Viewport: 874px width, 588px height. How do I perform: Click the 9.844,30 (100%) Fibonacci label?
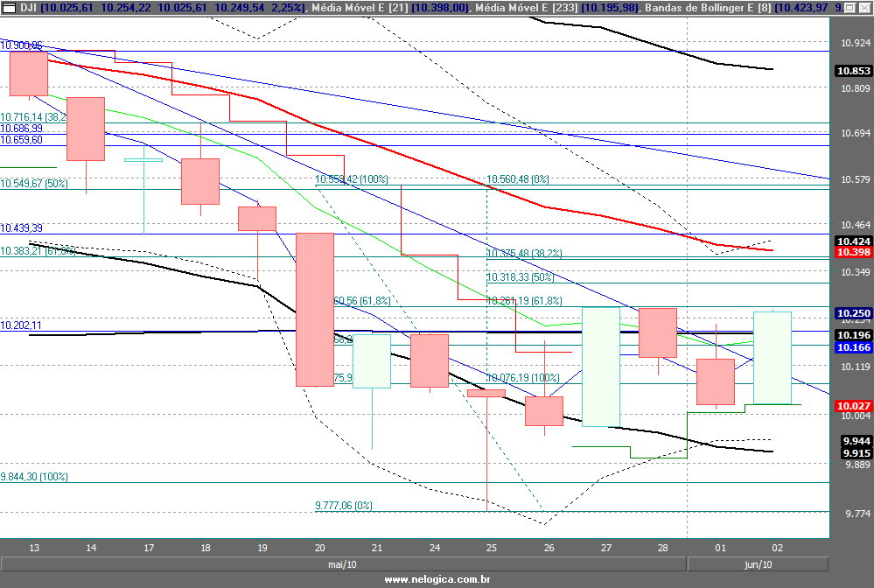coord(34,477)
